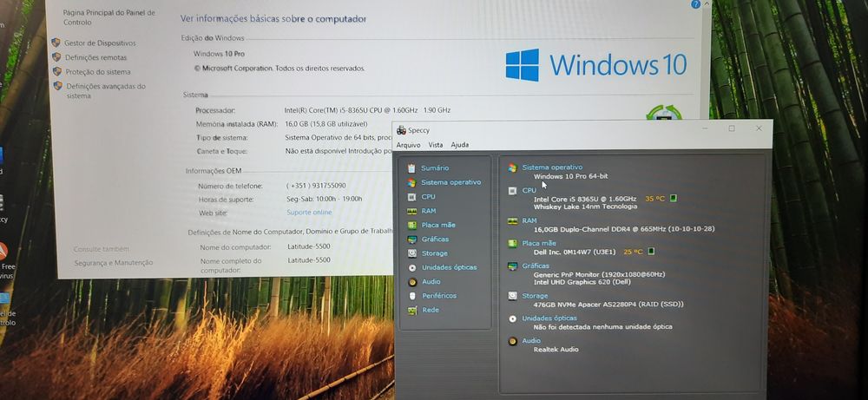Click the Windows flag icon beside the Sistema operativo summary heading
The image size is (868, 400).
[513, 167]
